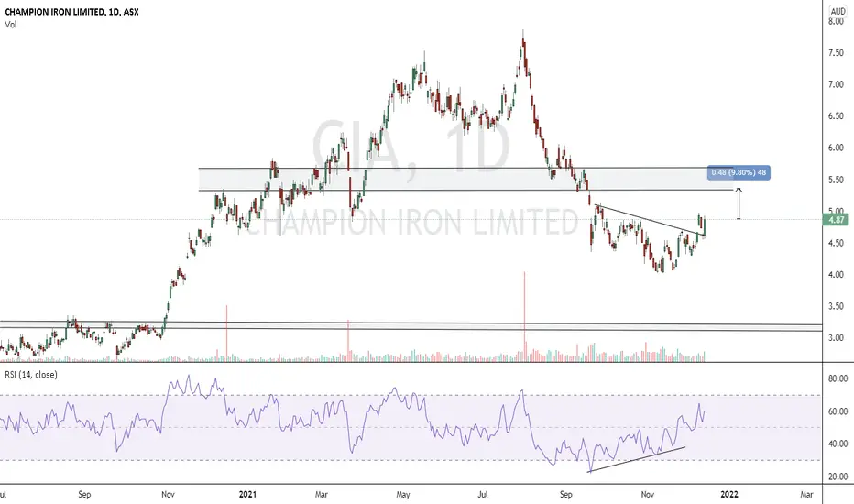Click the Nov label before 2022 on time axis
Image resolution: width=854 pixels, height=504 pixels.
pyautogui.click(x=647, y=494)
